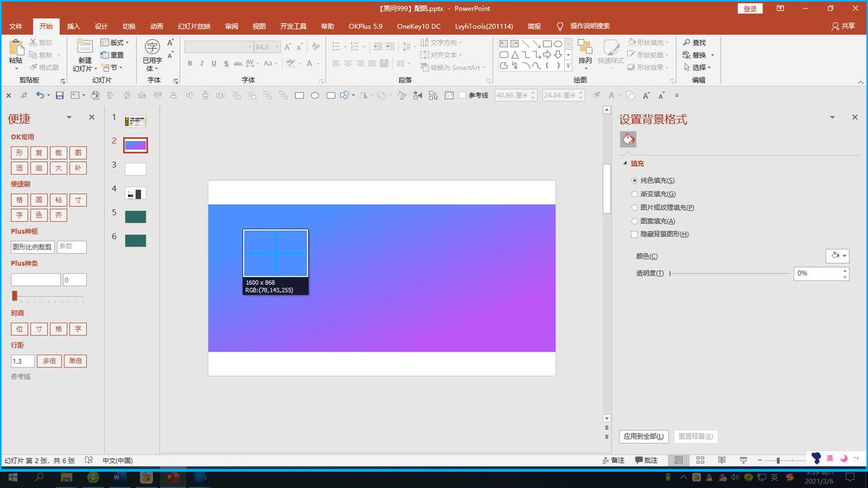Screen dimensions: 868x488
Task: Click the Undo arrow icon
Action: pyautogui.click(x=40, y=95)
